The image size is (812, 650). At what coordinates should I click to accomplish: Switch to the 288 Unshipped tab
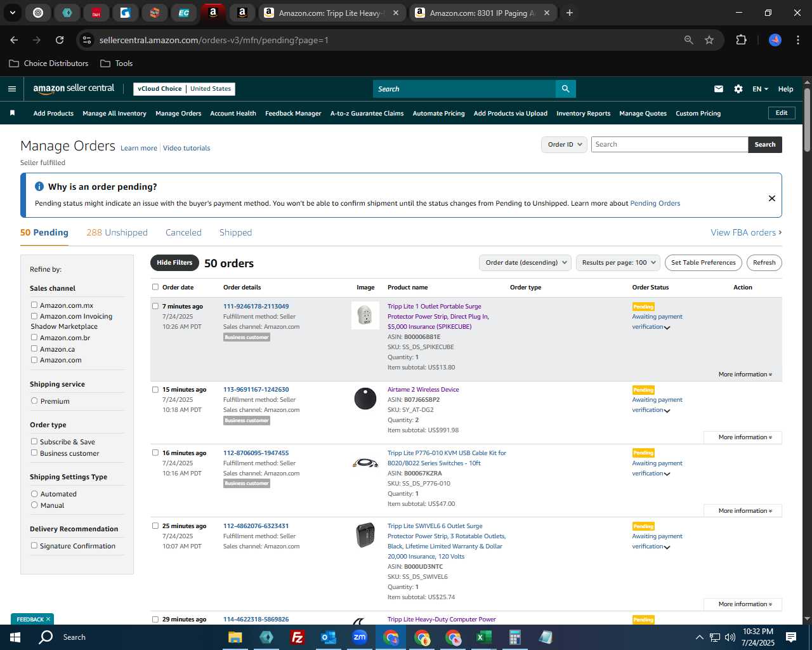tap(117, 232)
